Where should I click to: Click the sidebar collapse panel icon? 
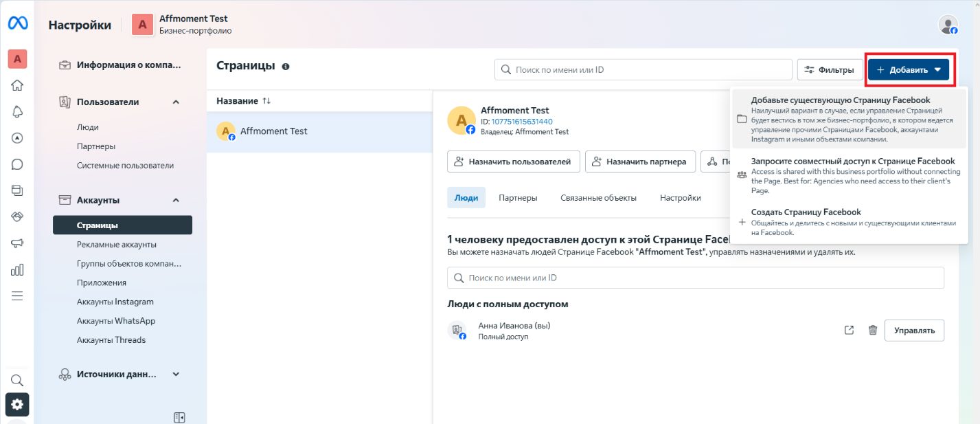[179, 417]
